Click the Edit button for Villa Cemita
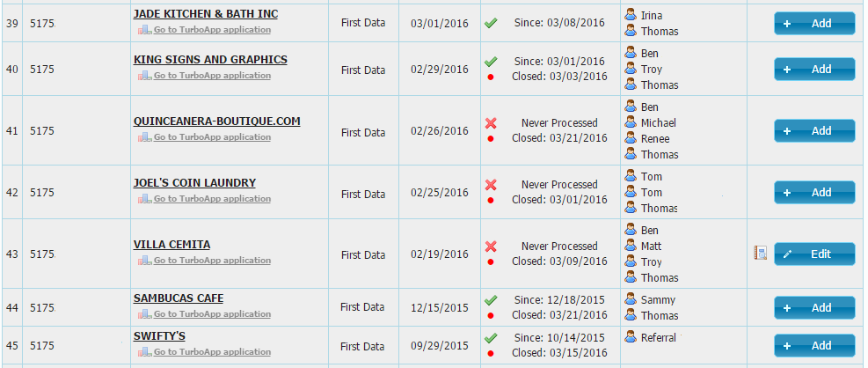Image resolution: width=868 pixels, height=368 pixels. point(814,254)
